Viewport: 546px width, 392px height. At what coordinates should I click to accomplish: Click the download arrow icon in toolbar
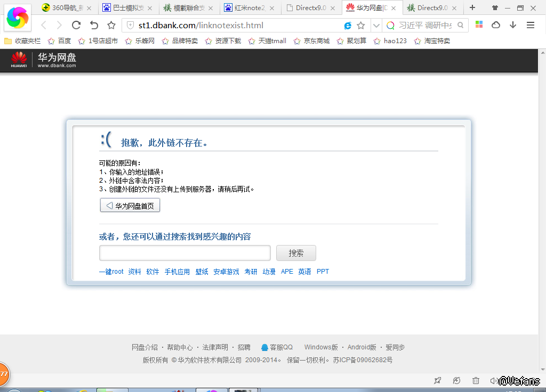[x=513, y=25]
